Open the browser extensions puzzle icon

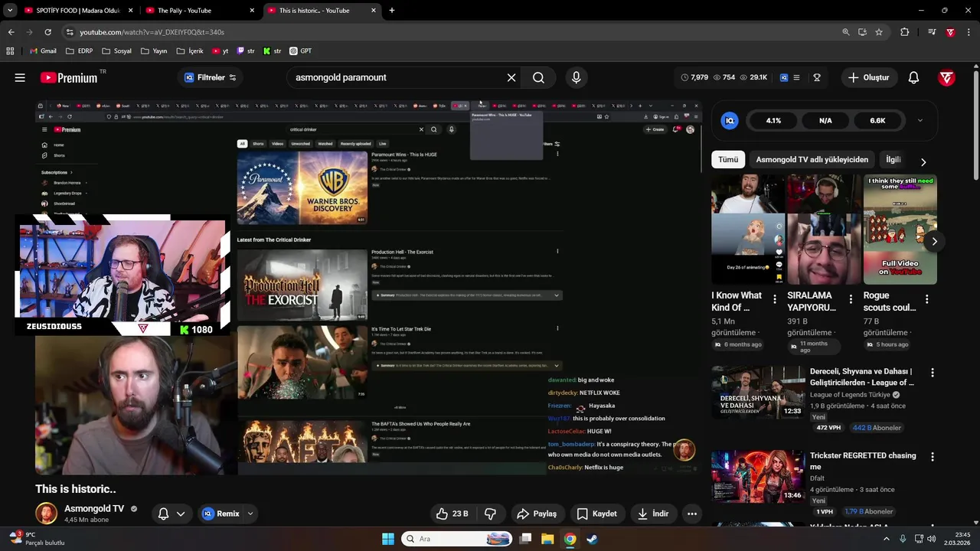(x=905, y=32)
